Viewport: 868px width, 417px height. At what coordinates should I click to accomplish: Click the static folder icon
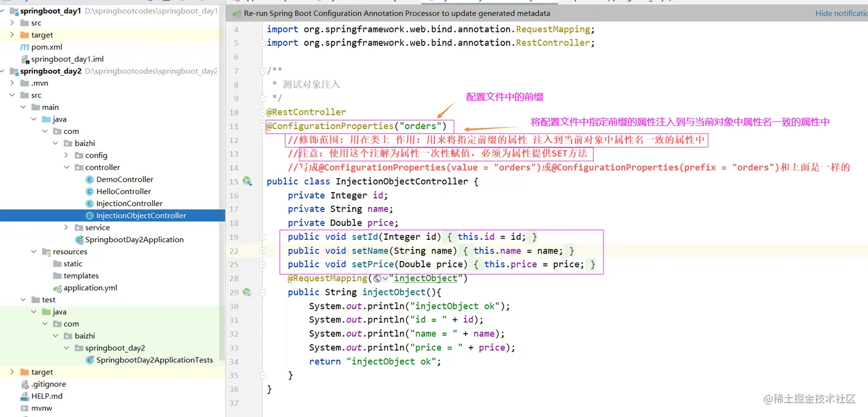tap(57, 264)
